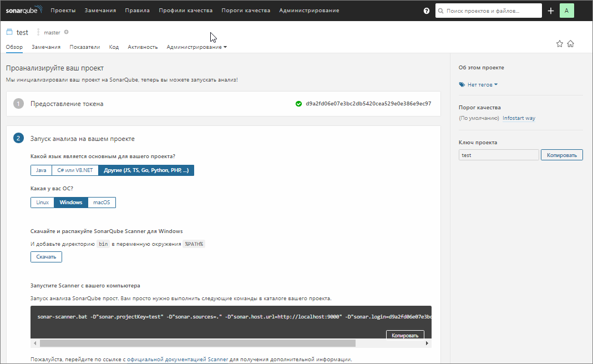This screenshot has width=593, height=364.
Task: Mark project as favorite with star icon
Action: pyautogui.click(x=560, y=44)
